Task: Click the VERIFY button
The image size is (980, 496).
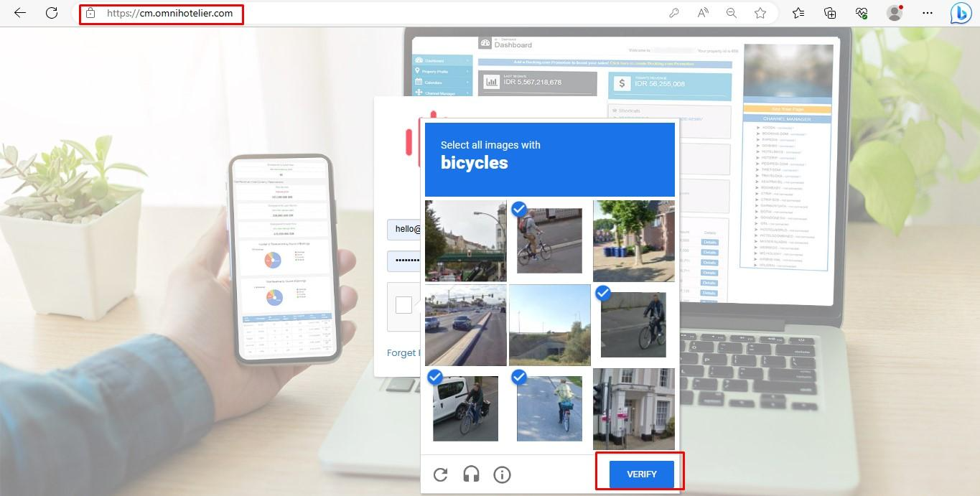Action: [642, 474]
